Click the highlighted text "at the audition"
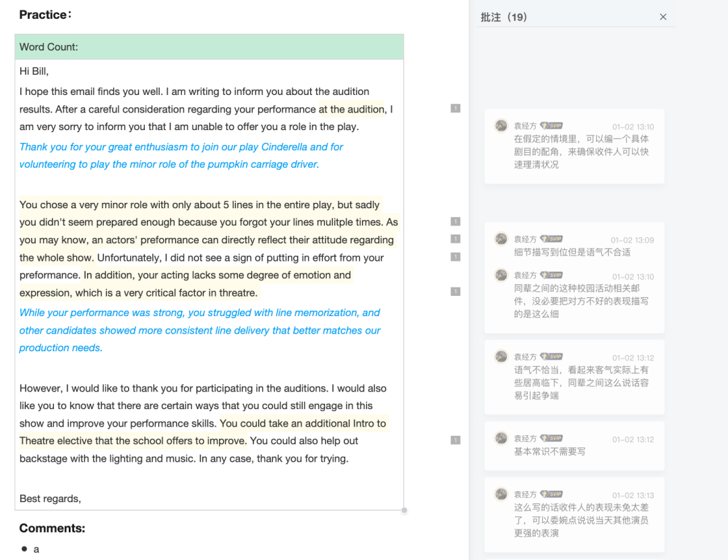Viewport: 728px width, 560px height. (x=351, y=109)
